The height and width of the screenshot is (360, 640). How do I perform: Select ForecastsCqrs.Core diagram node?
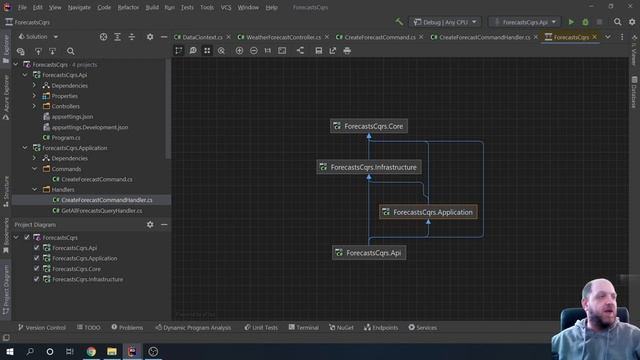369,126
